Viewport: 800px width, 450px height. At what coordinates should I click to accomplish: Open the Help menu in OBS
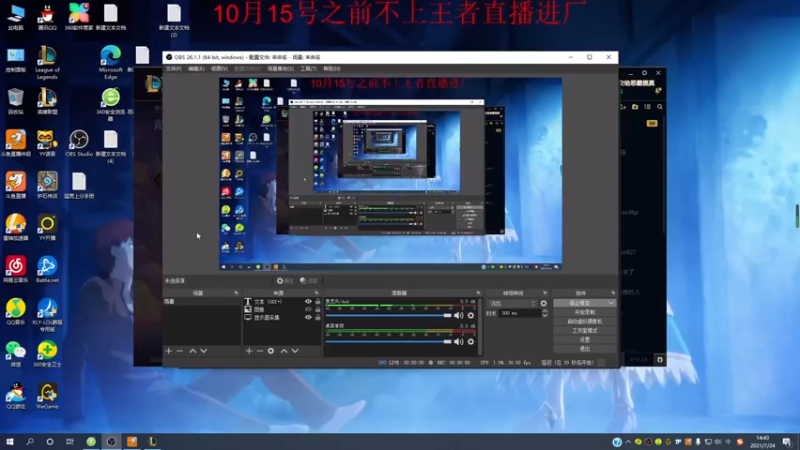[332, 68]
